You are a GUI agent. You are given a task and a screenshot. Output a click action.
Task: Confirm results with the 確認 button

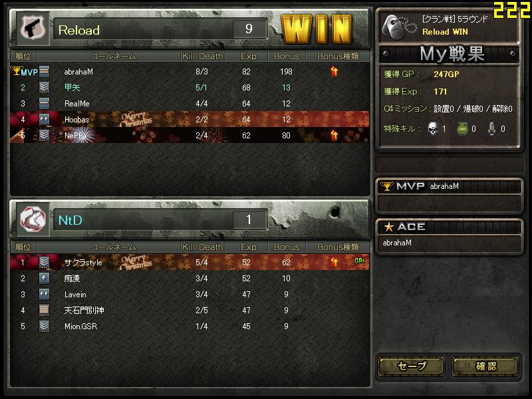coord(485,366)
